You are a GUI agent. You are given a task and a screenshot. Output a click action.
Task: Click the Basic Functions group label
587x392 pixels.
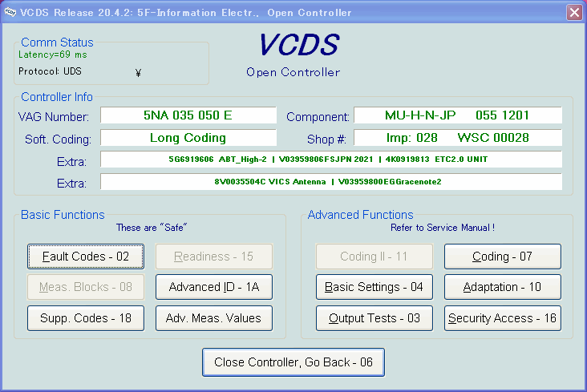[x=63, y=215]
